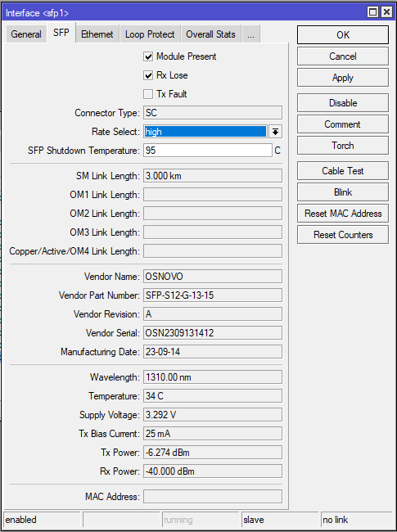Click the Wavelength value 1310.00 nm

[x=213, y=377]
